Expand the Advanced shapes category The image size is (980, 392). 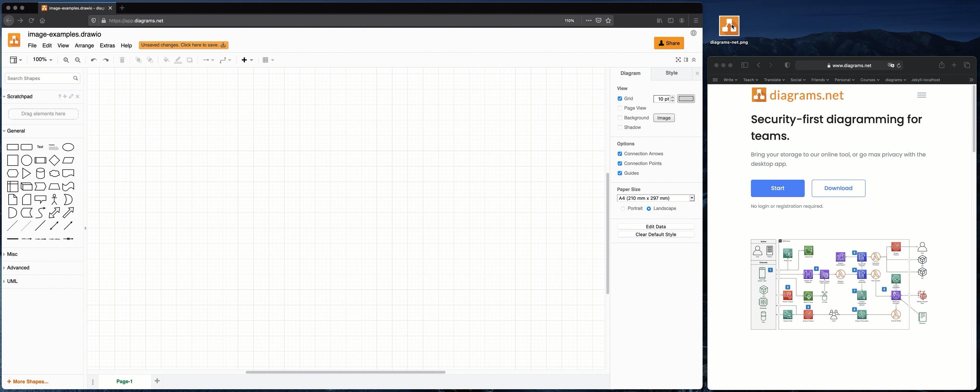pos(17,267)
